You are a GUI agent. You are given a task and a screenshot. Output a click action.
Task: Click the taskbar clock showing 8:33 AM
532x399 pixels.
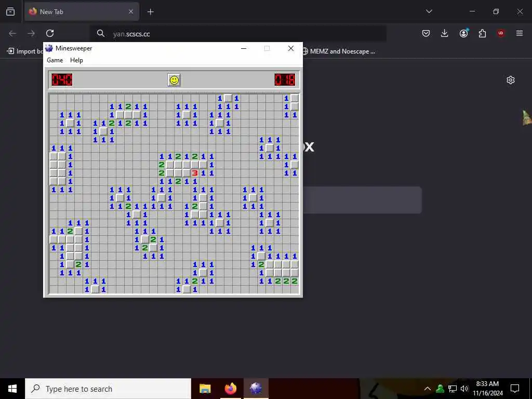click(x=488, y=389)
